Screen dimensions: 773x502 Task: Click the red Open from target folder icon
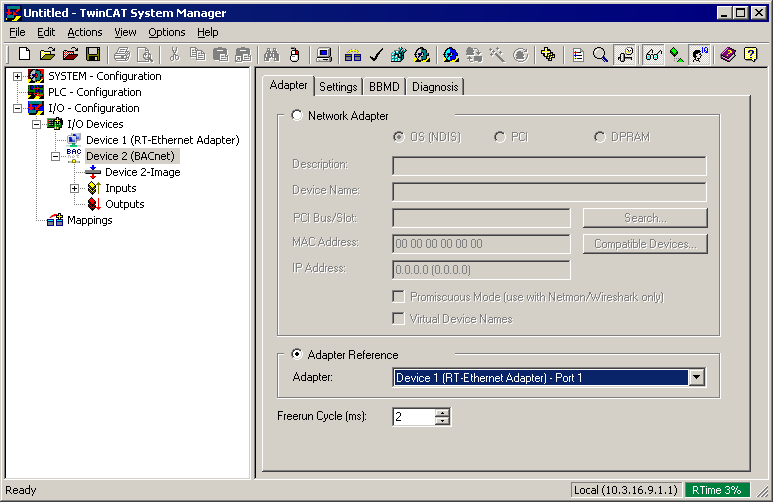click(x=70, y=54)
